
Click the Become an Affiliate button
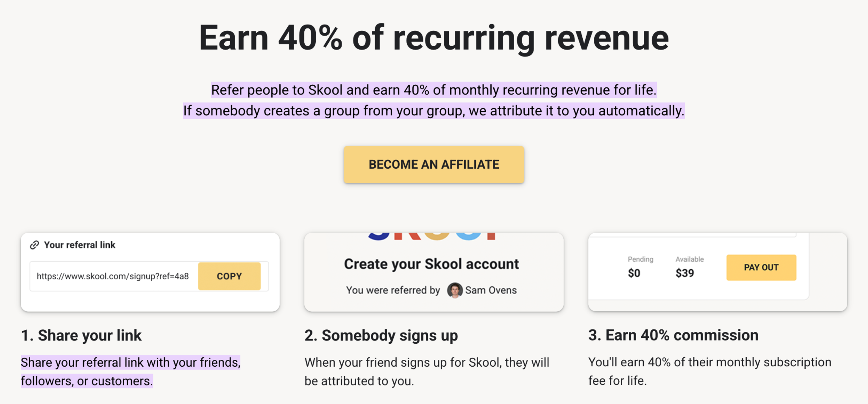pyautogui.click(x=434, y=164)
